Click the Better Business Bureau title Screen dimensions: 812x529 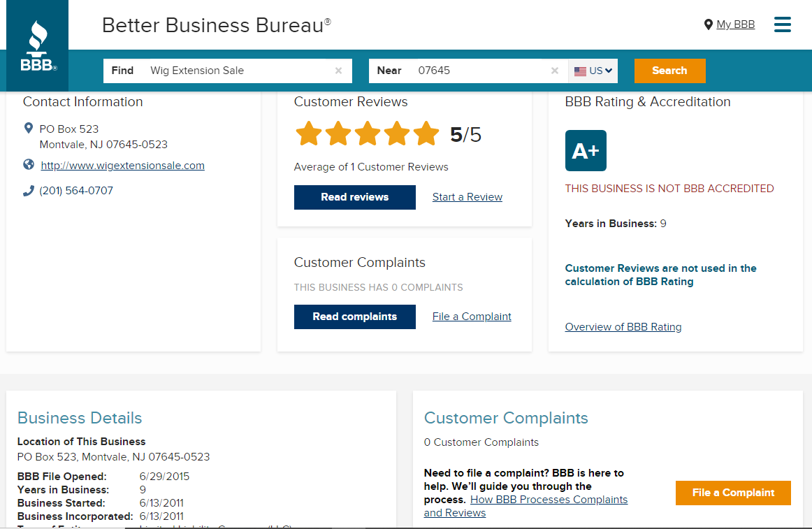[217, 25]
